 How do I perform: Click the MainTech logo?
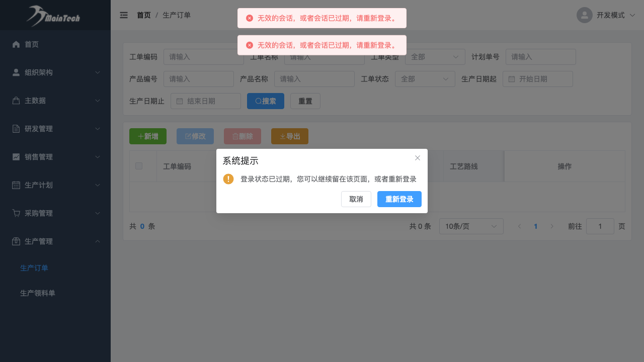[53, 16]
